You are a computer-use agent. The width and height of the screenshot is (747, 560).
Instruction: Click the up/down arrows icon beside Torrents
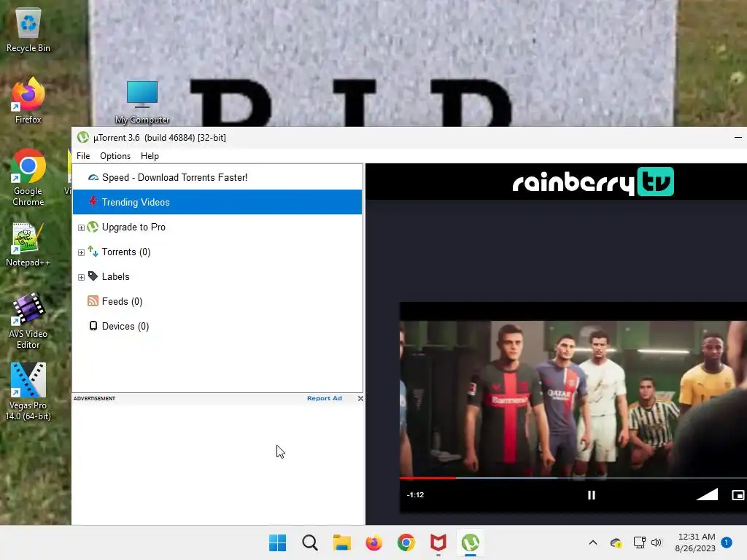[93, 252]
